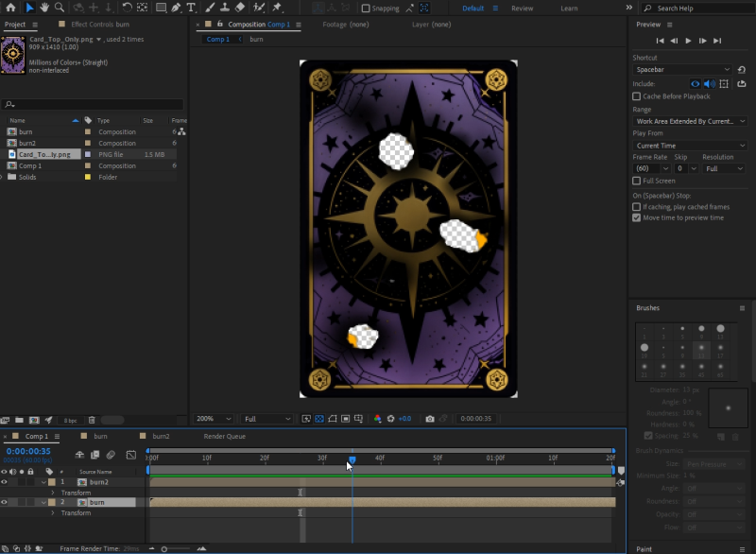756x554 pixels.
Task: Switch to the Review workspace
Action: pyautogui.click(x=523, y=9)
